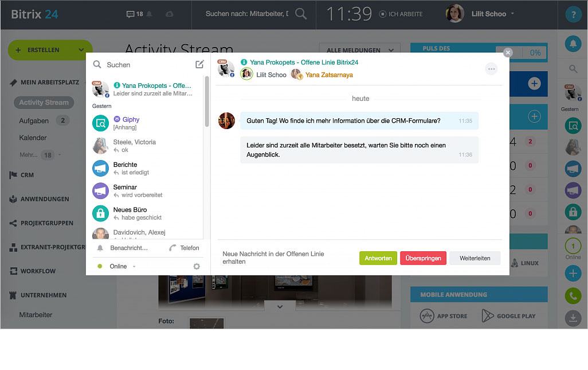Screen dimensions: 588x370
Task: Open the three-dots chat options menu
Action: (x=491, y=69)
